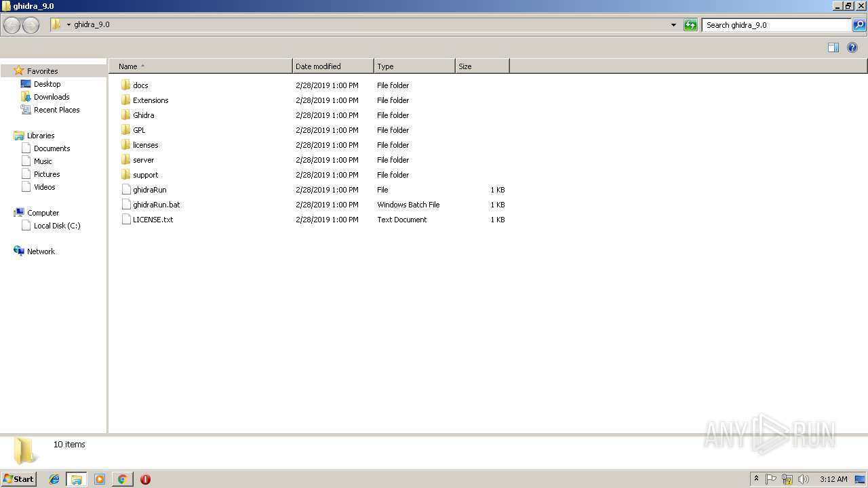Sort files by Name column
Image resolution: width=868 pixels, height=488 pixels.
click(x=201, y=66)
